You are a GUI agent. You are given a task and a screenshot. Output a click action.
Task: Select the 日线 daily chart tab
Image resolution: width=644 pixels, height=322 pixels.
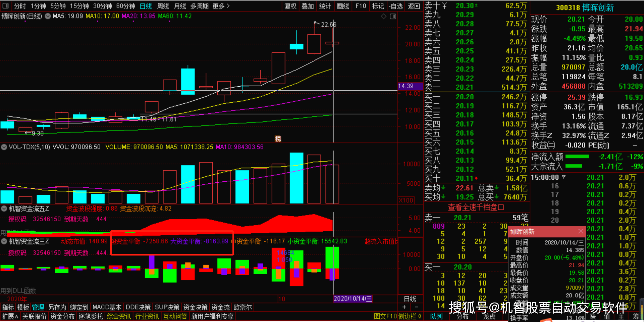pyautogui.click(x=146, y=6)
